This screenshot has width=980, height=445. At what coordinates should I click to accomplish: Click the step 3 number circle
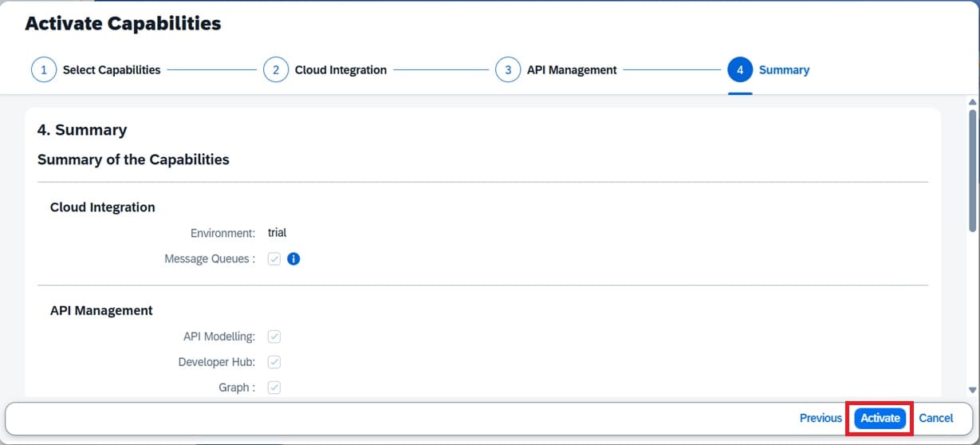click(508, 69)
